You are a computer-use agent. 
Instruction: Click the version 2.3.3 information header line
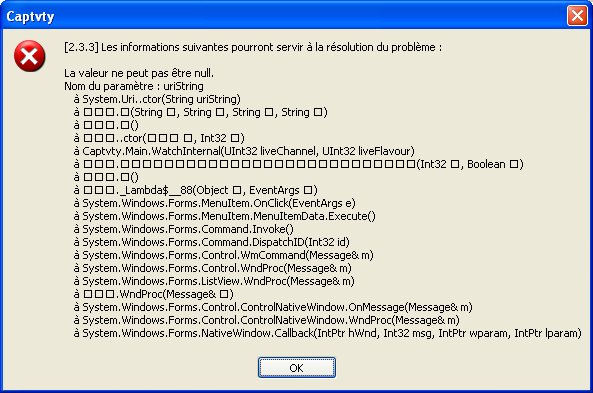tap(253, 47)
